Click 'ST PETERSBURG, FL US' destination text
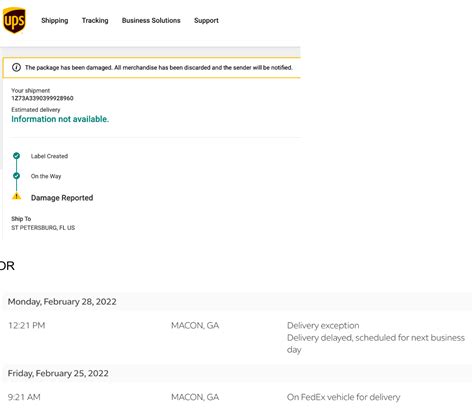This screenshot has height=410, width=474. click(43, 228)
